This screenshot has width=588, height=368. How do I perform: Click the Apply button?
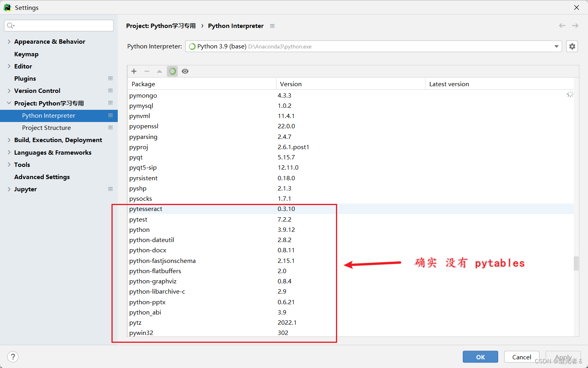[563, 357]
